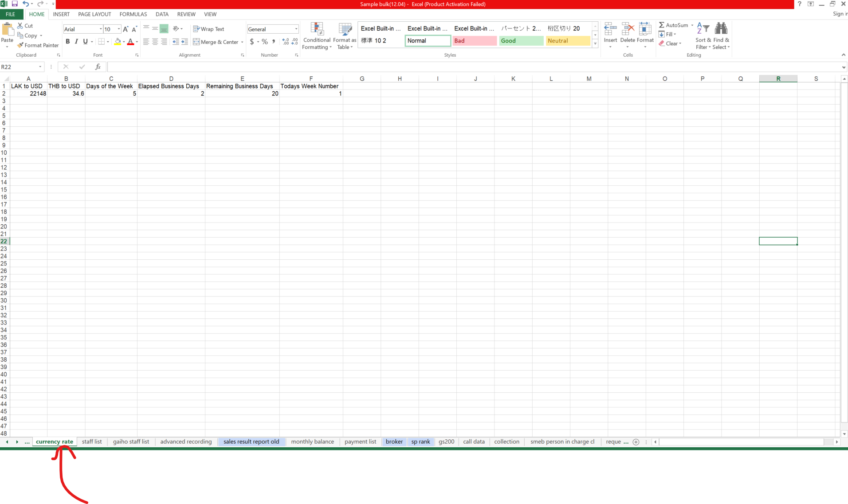Apply the Normal cell style
848x504 pixels.
428,41
